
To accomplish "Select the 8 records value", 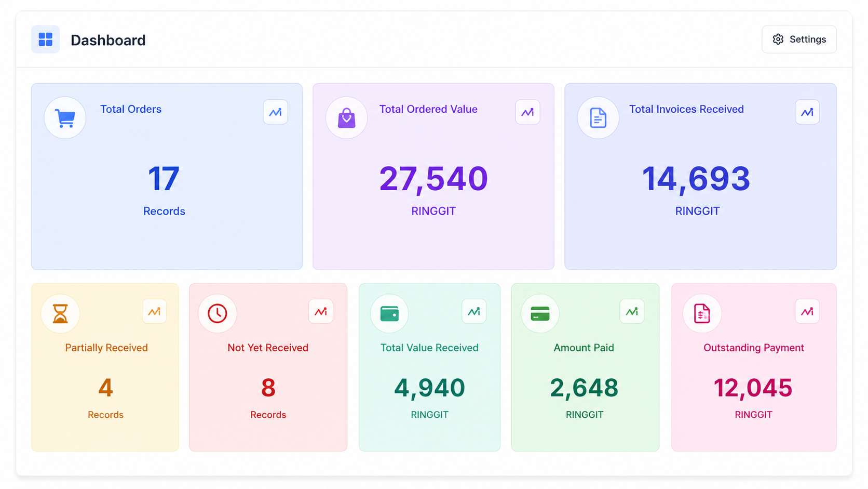I will click(x=268, y=388).
